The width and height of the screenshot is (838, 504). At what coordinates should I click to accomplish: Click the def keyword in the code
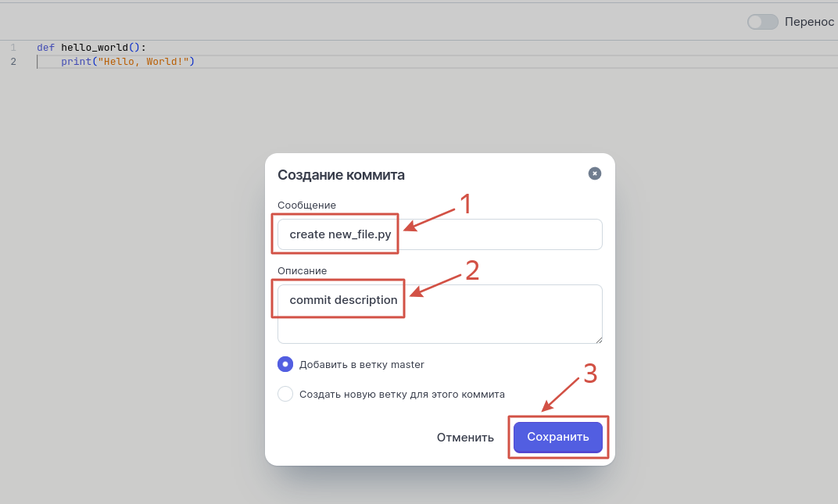45,48
